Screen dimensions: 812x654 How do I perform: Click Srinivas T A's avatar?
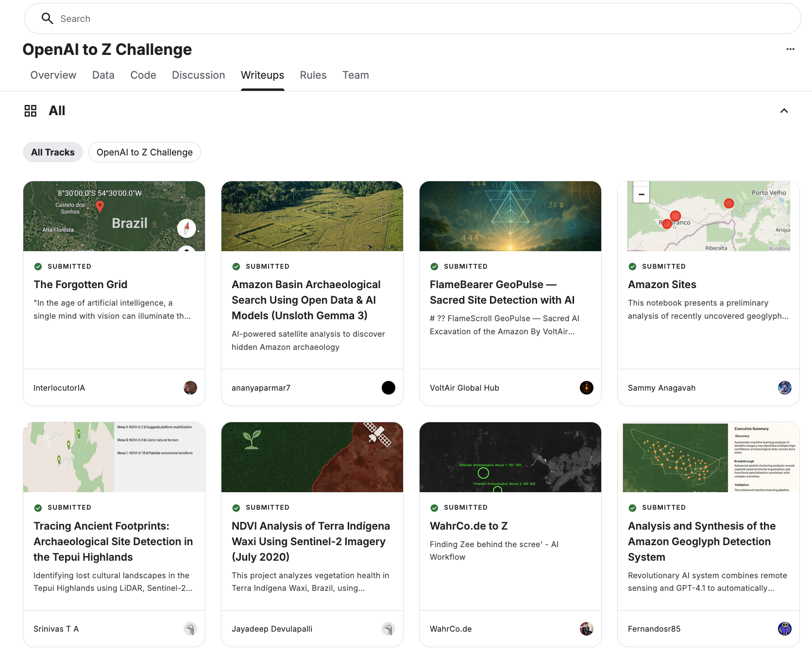click(x=190, y=629)
